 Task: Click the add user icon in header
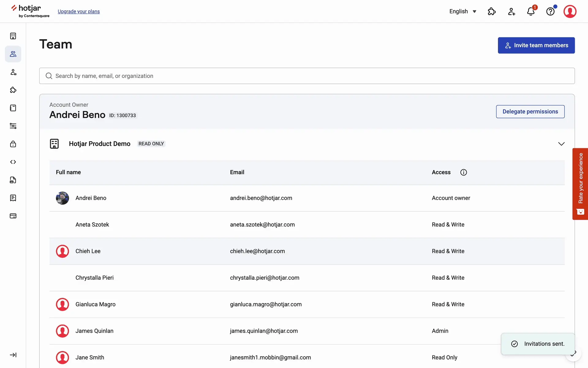pyautogui.click(x=511, y=12)
